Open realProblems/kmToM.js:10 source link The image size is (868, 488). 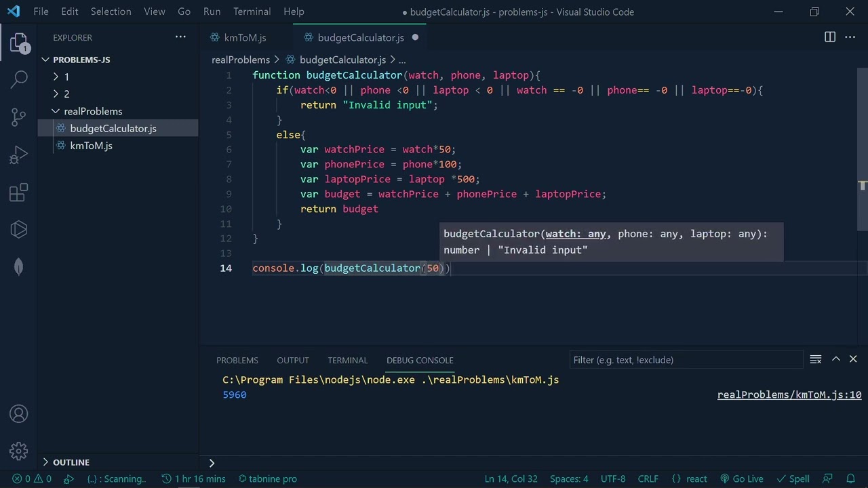(x=789, y=394)
